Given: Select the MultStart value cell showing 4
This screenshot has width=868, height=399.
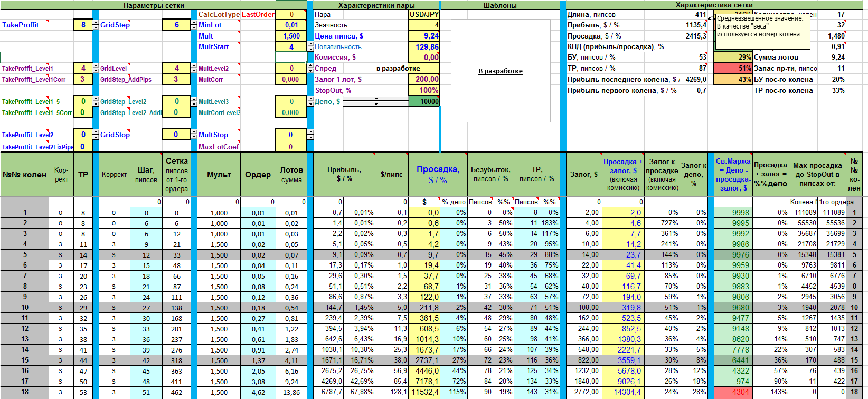Looking at the screenshot, I should click(291, 46).
